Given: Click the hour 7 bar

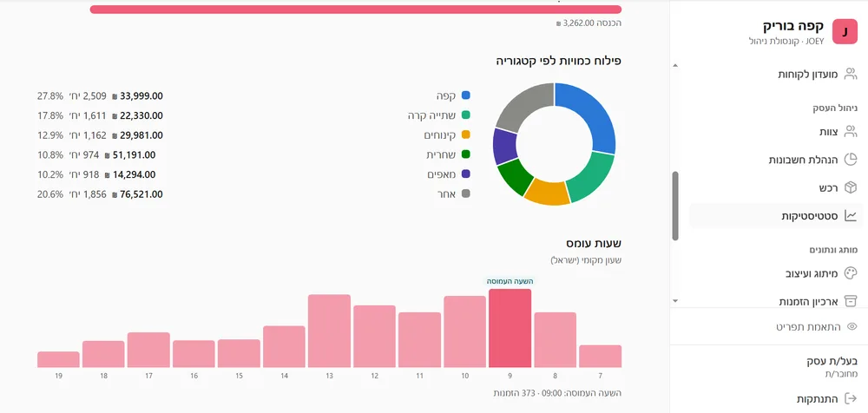Looking at the screenshot, I should [600, 357].
